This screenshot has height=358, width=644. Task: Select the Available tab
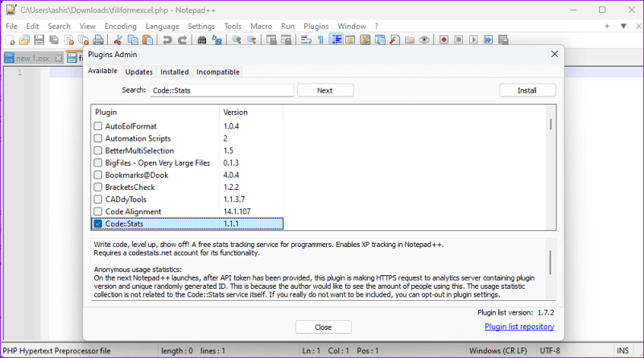[103, 71]
